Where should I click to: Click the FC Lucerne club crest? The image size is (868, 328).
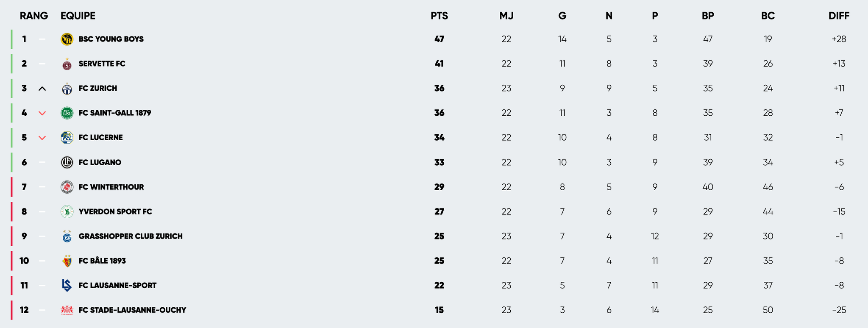[67, 137]
